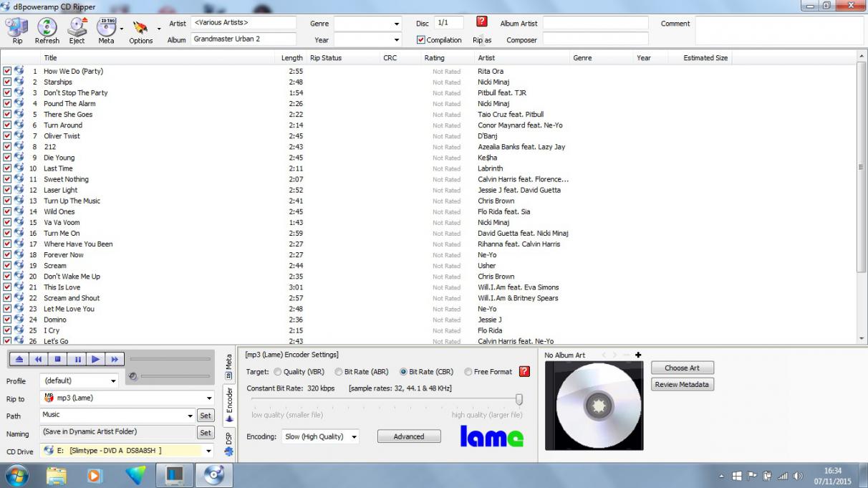The height and width of the screenshot is (488, 868).
Task: Click the Choose Art button
Action: pyautogui.click(x=682, y=368)
